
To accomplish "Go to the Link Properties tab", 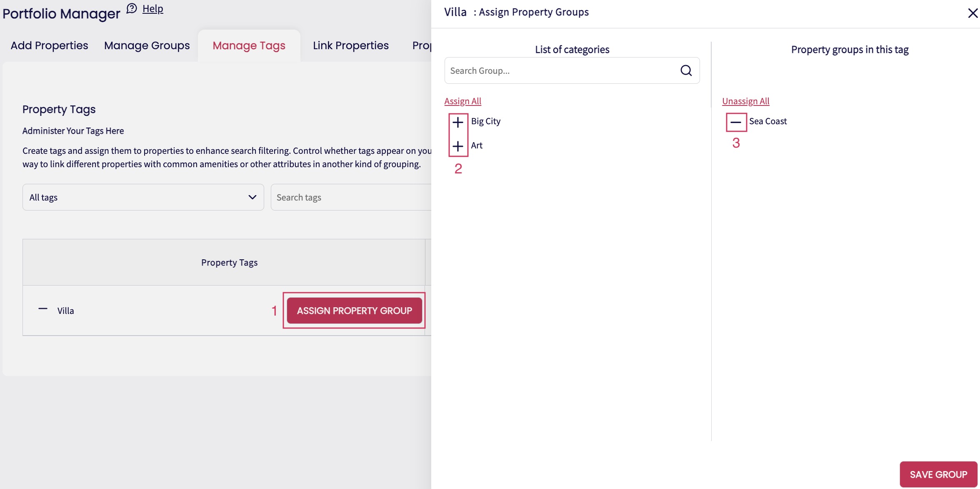I will click(x=350, y=45).
